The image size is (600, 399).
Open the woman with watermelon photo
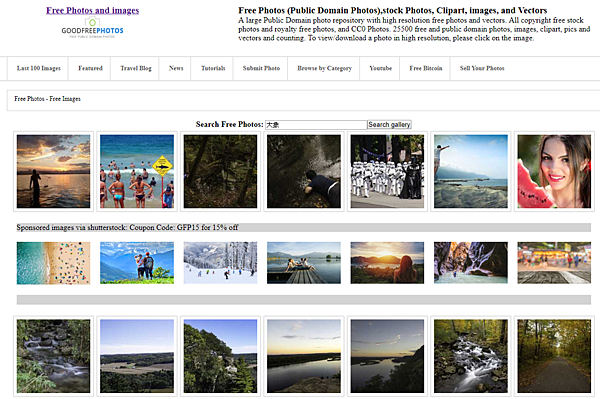554,171
